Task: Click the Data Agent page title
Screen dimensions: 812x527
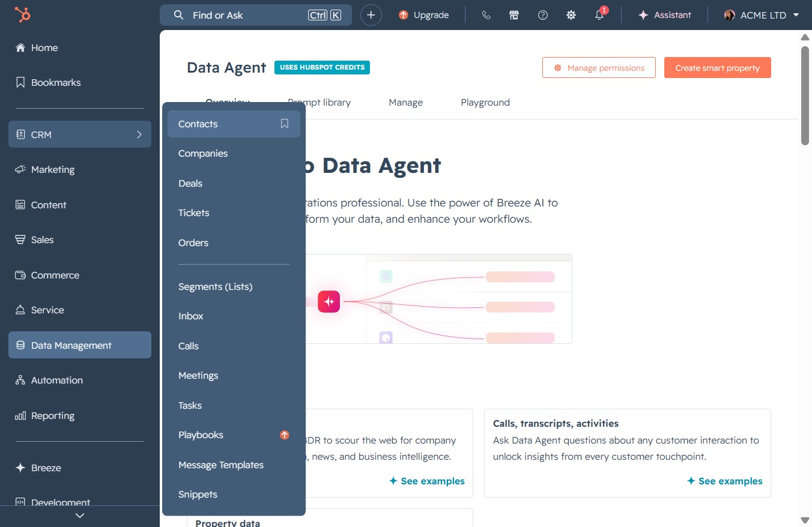Action: coord(226,67)
